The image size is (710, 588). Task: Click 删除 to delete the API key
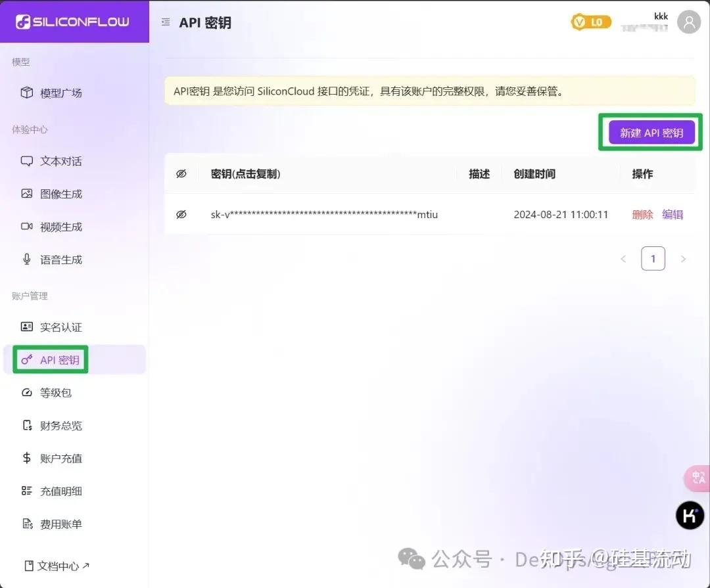pyautogui.click(x=642, y=214)
